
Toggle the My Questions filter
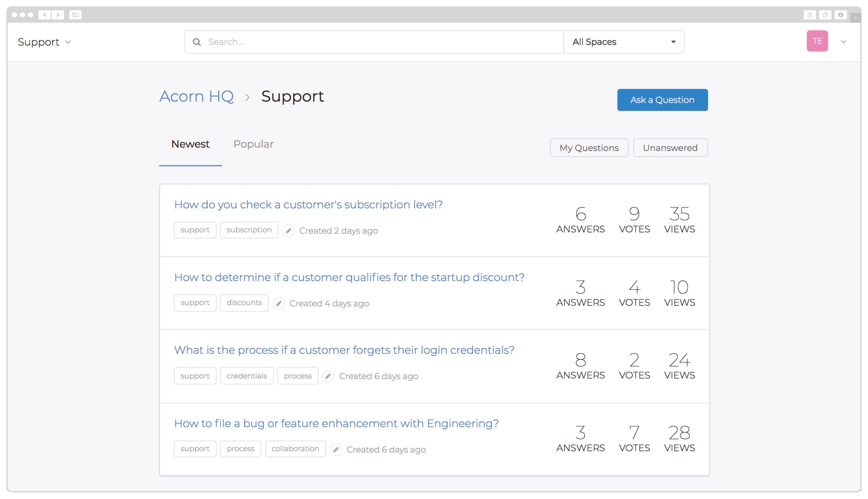(x=589, y=148)
